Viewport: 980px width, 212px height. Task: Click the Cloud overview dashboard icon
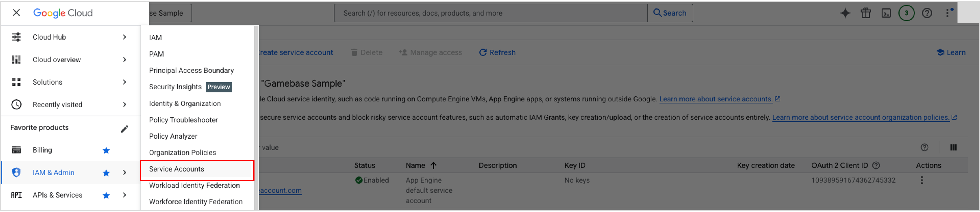point(16,59)
